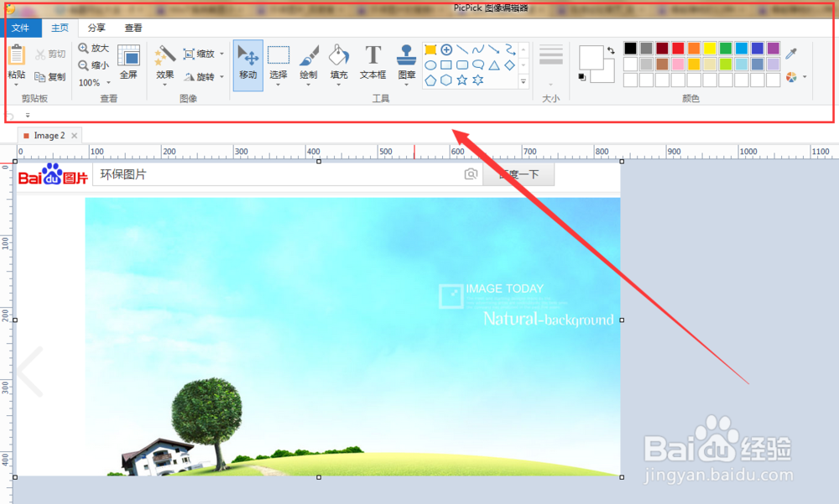Open the quick access toolbar customize arrow
This screenshot has height=504, width=839.
click(x=28, y=115)
